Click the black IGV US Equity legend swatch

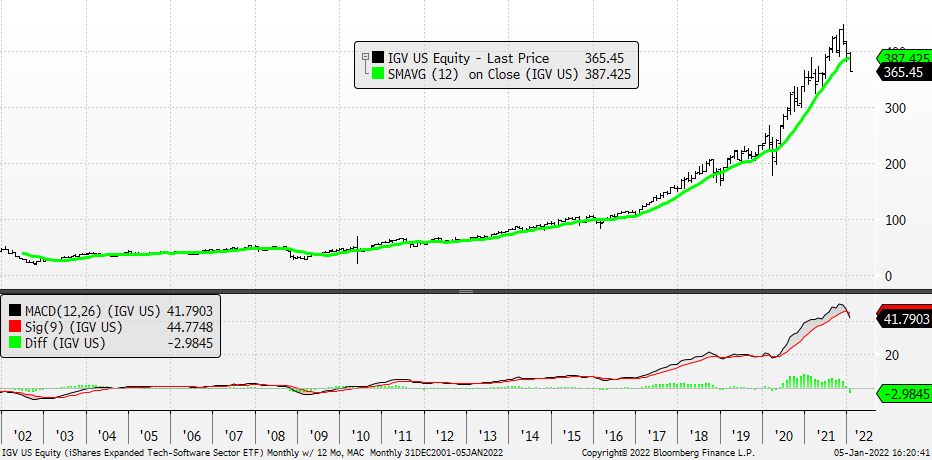click(x=377, y=58)
